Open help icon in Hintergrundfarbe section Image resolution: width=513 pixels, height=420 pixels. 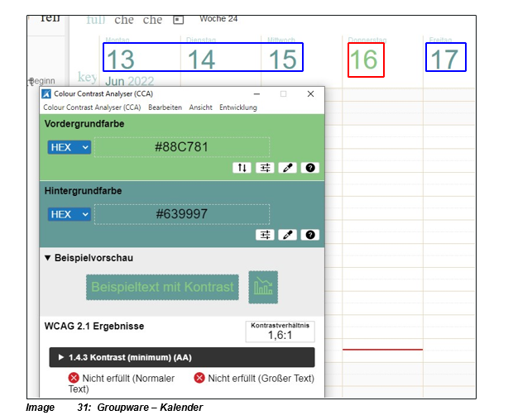pos(310,235)
